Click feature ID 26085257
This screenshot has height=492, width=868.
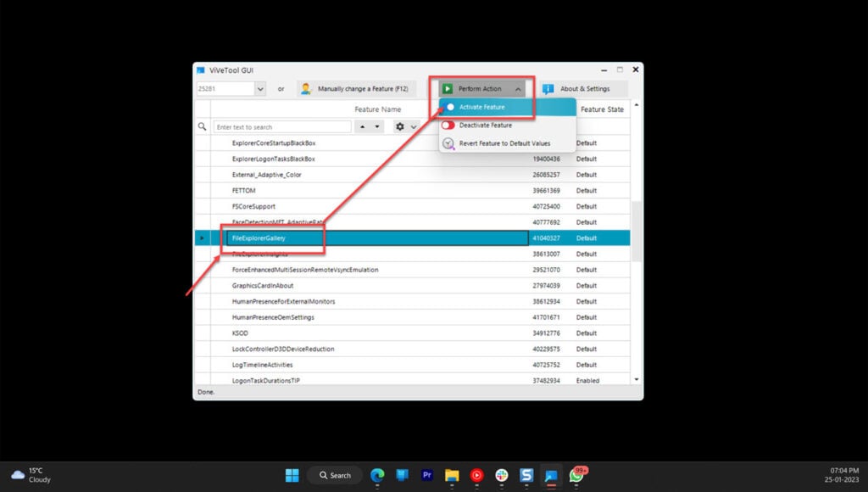pos(547,175)
